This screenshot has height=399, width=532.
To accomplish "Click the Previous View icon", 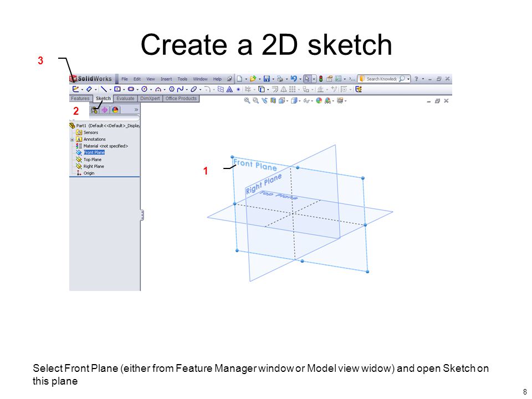I will (265, 100).
